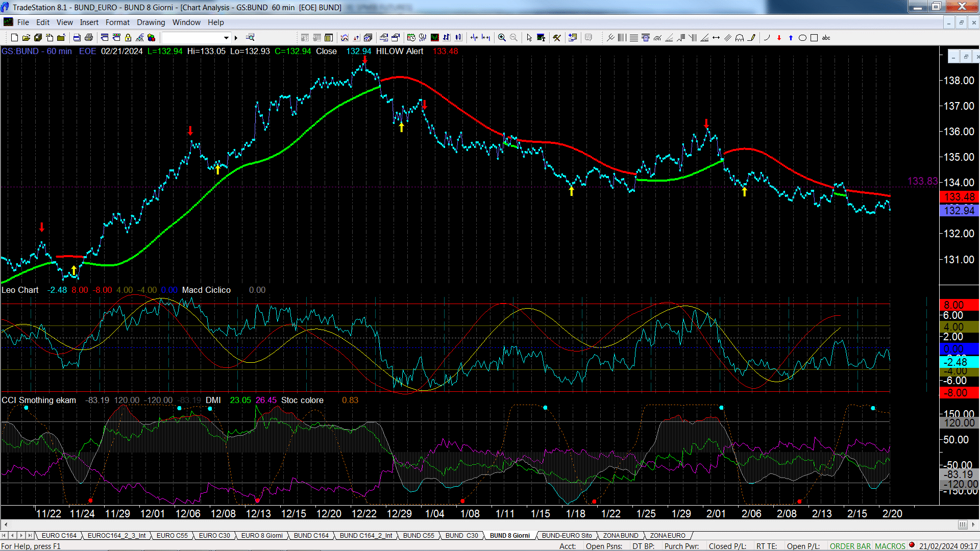
Task: Click the increase bar spacing icon
Action: click(486, 38)
